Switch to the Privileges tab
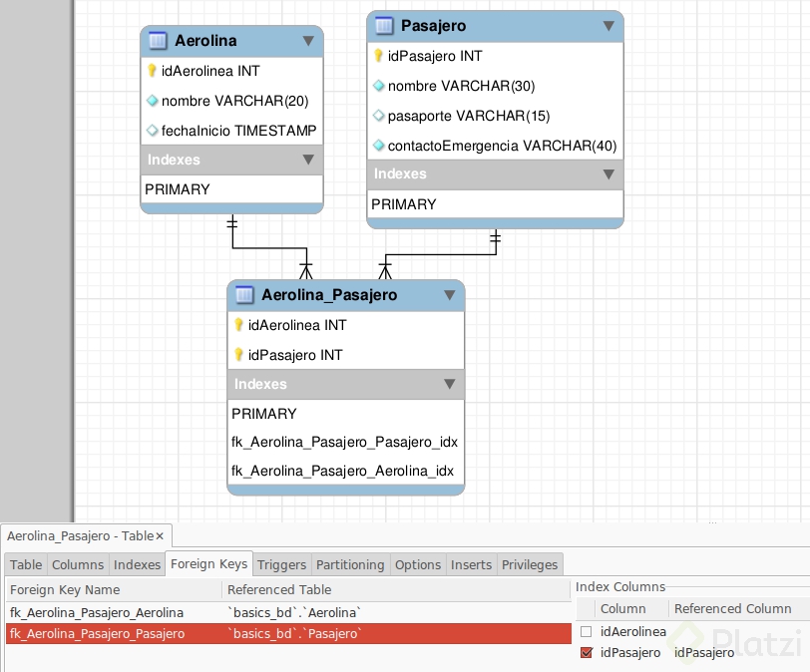 coord(530,564)
